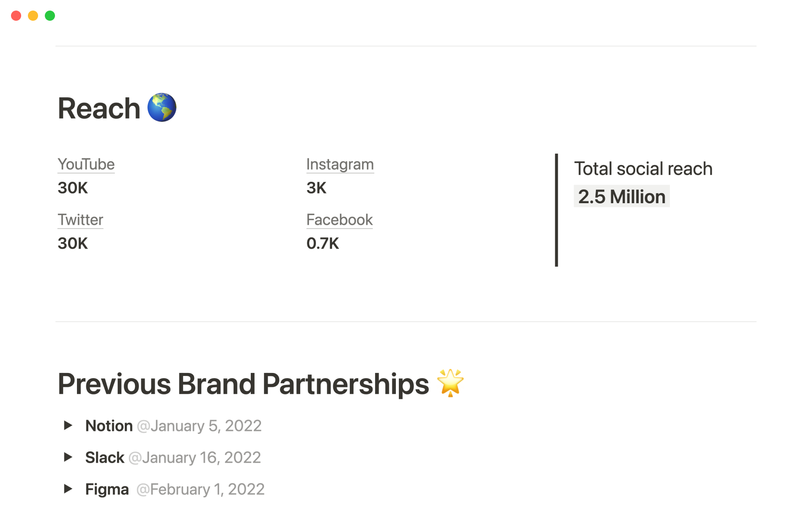Expand the Slack partnership toggle
812x508 pixels.
(68, 457)
